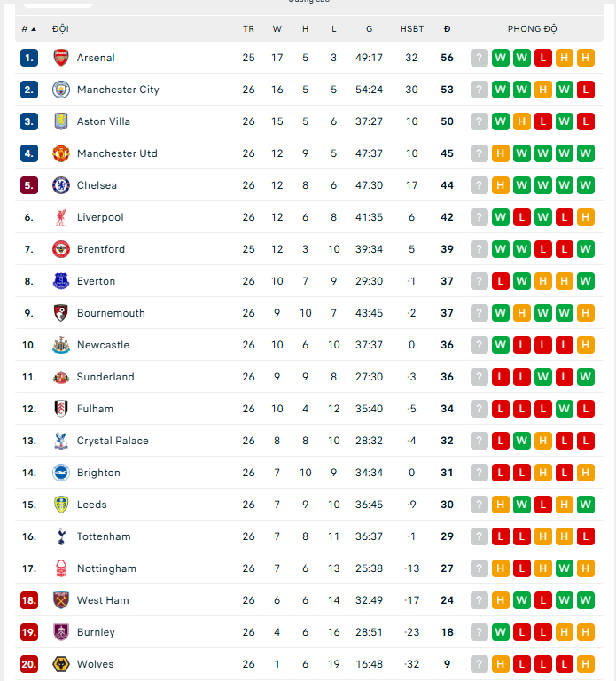
Task: Sort table by the # rank column
Action: [29, 29]
